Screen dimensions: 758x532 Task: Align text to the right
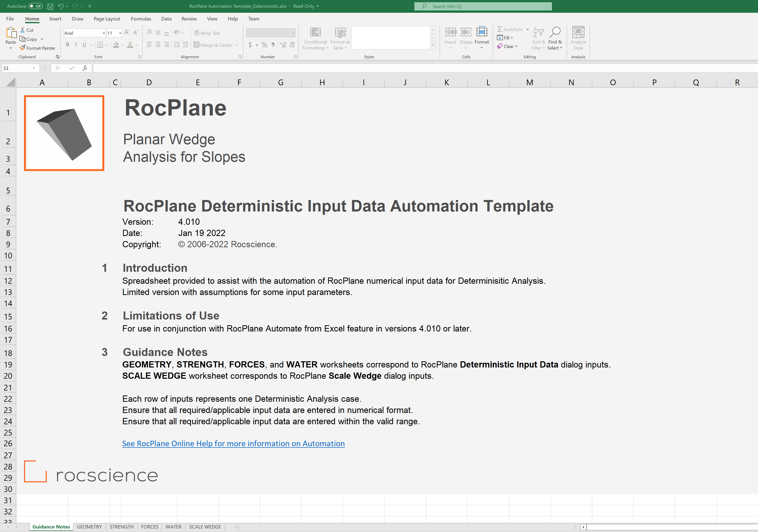[167, 44]
